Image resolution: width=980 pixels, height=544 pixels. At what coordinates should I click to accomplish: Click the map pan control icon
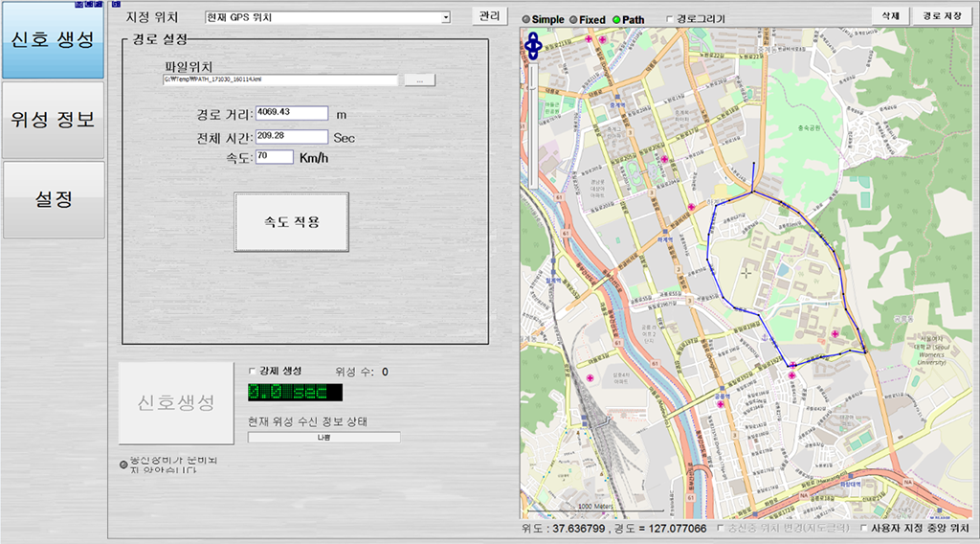[533, 46]
